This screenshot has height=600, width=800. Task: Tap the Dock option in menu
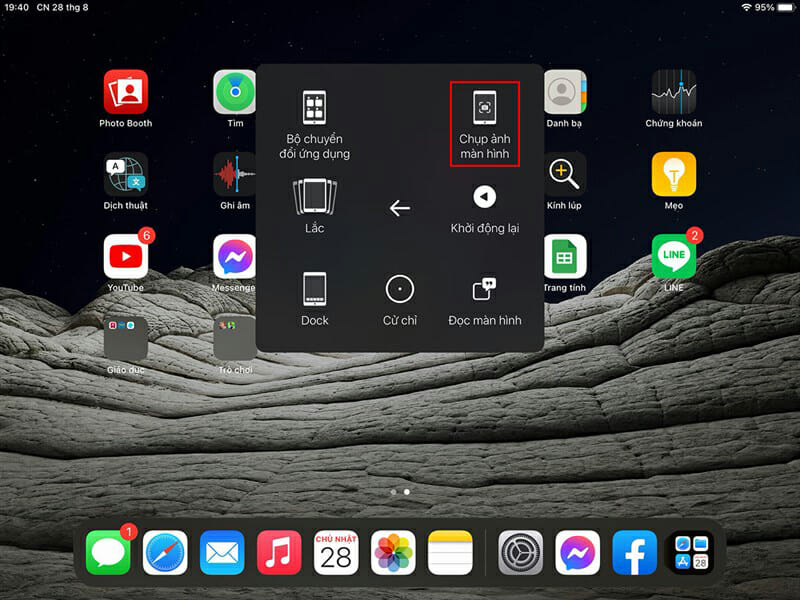(314, 297)
